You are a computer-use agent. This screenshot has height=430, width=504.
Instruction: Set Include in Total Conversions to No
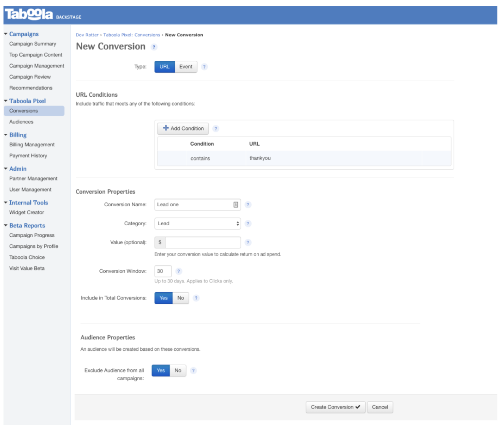pos(181,298)
